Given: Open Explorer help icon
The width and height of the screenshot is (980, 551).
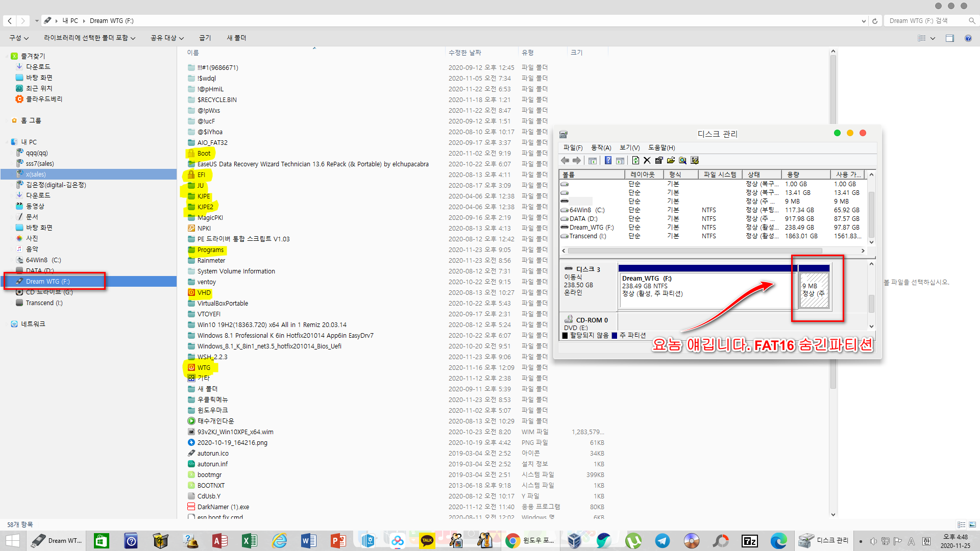Looking at the screenshot, I should [x=968, y=38].
